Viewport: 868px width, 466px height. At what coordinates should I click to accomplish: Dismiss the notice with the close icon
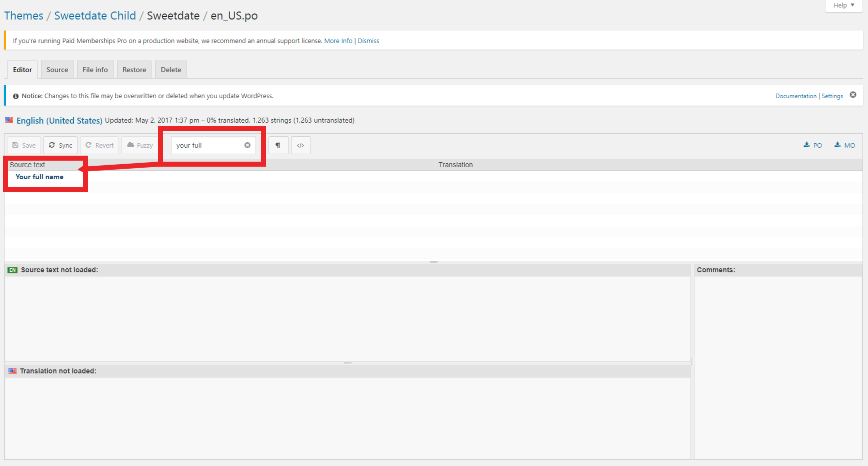(x=853, y=95)
